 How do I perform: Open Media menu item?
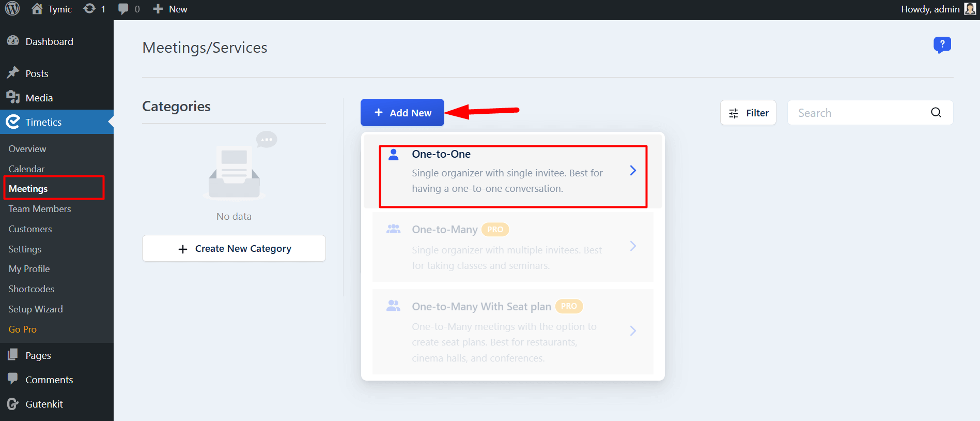[57, 98]
